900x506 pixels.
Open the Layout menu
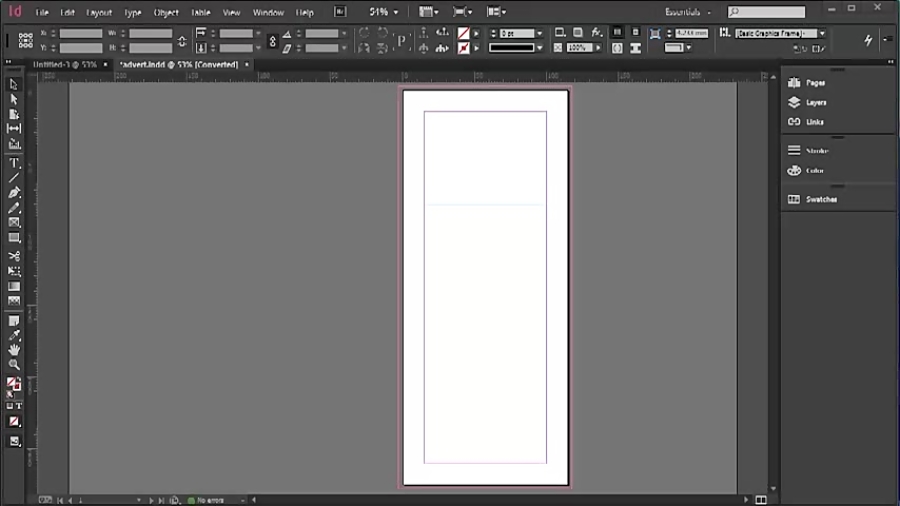[99, 12]
